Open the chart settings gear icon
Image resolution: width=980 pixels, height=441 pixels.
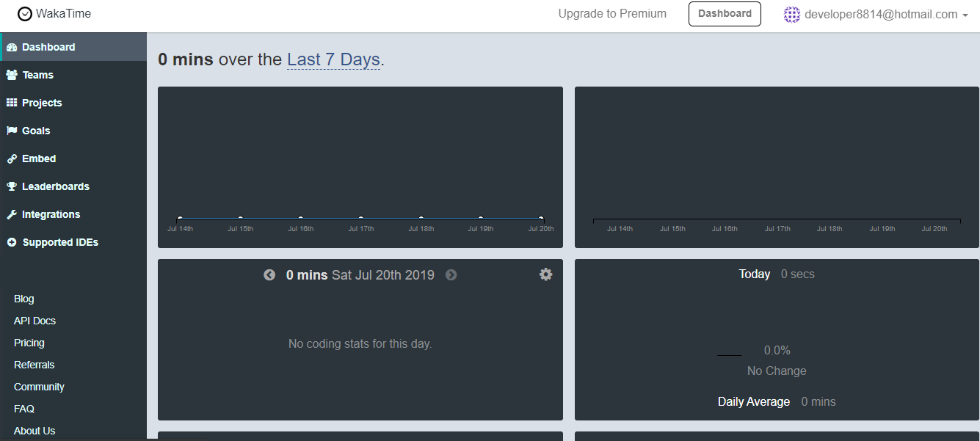tap(545, 274)
